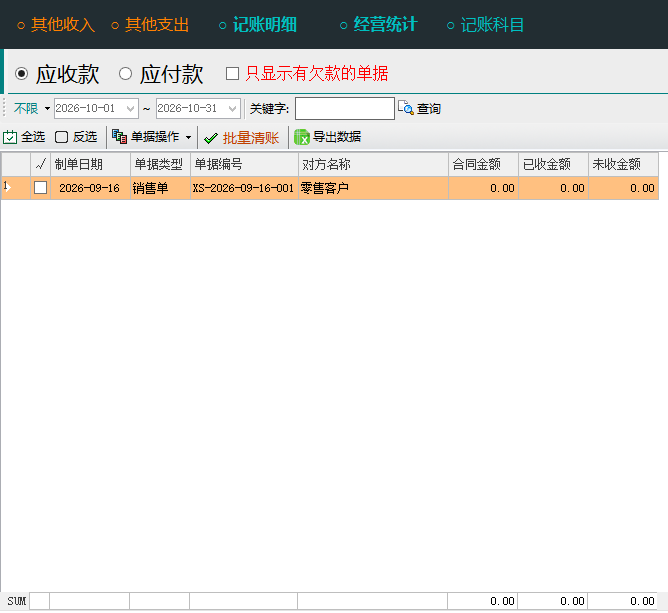Screen dimensions: 668x613
Task: Click the 全选 calendar-check icon
Action: [10, 137]
